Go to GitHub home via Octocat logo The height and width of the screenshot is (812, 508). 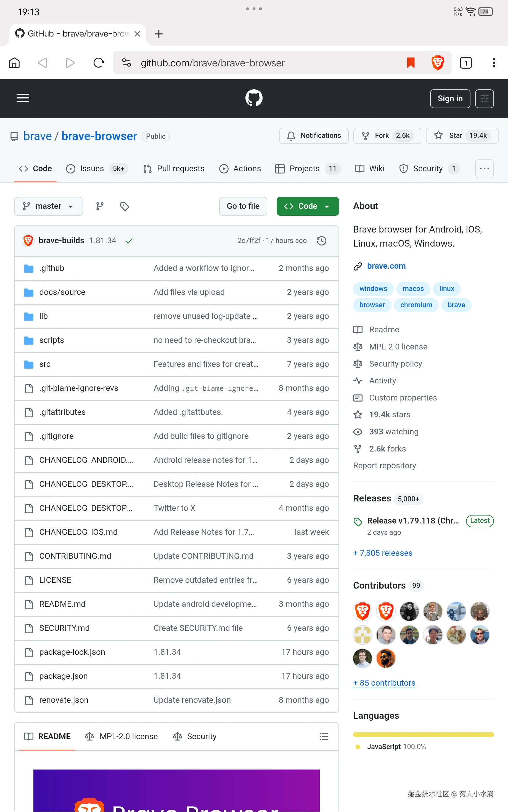click(254, 98)
